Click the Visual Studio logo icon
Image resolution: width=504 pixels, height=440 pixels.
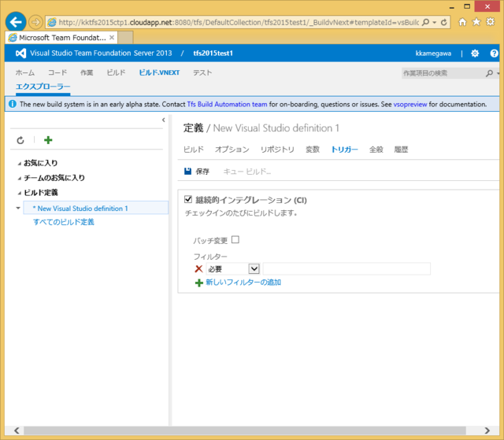tap(21, 53)
